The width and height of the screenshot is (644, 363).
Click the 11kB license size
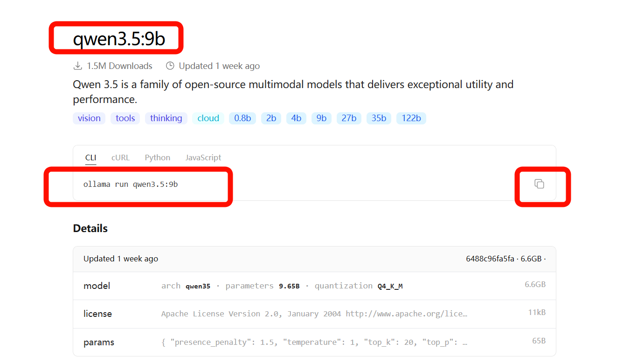point(537,312)
